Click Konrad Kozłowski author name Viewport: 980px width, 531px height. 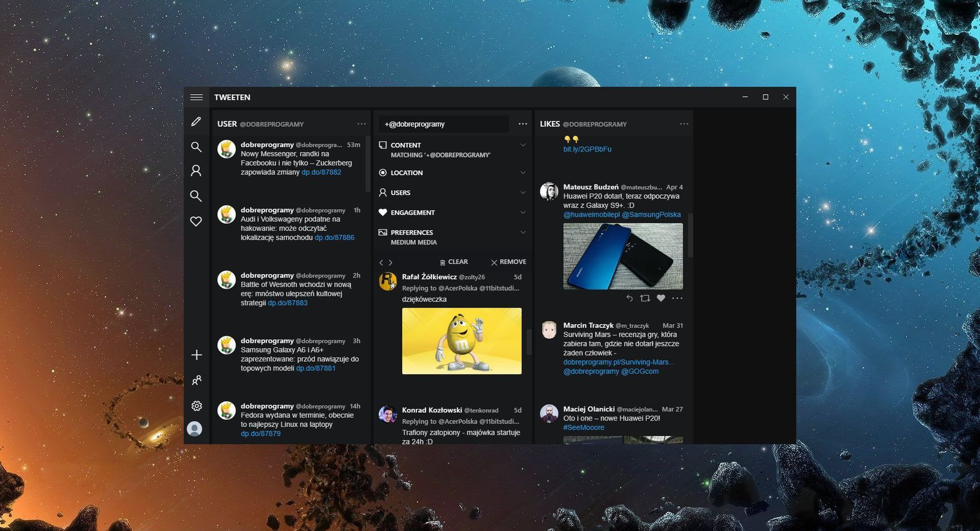point(432,410)
